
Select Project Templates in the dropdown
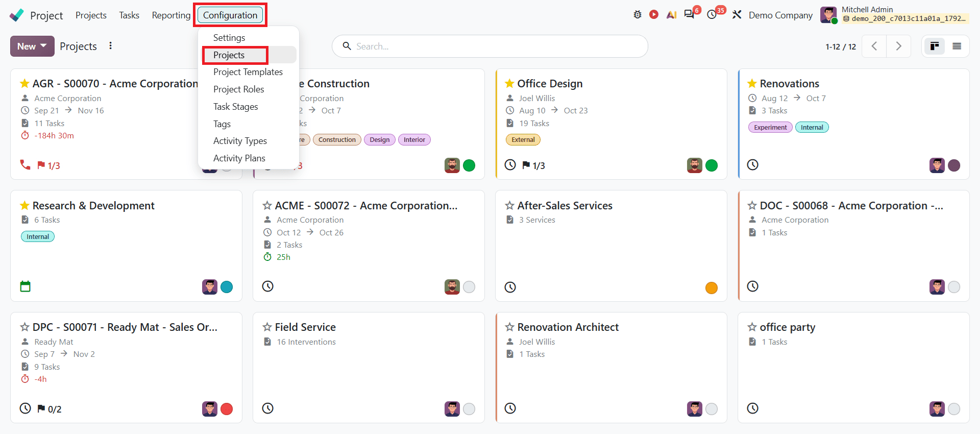click(248, 72)
